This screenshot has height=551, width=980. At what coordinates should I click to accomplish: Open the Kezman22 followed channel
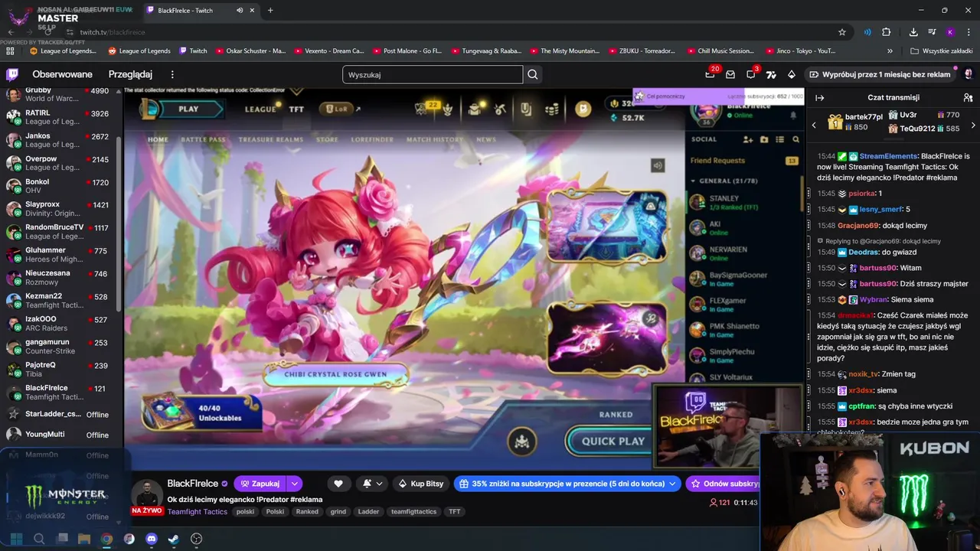(x=60, y=301)
